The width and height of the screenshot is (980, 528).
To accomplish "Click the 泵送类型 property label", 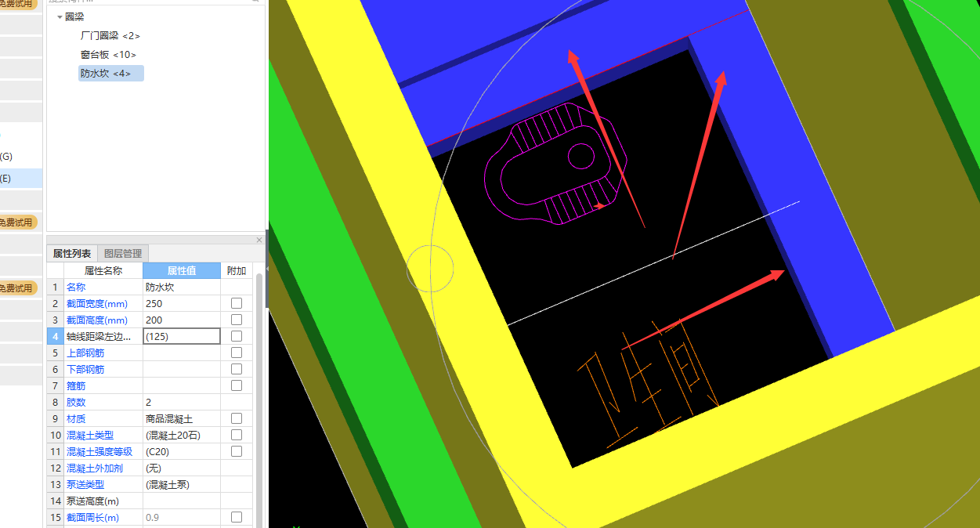I will (85, 485).
